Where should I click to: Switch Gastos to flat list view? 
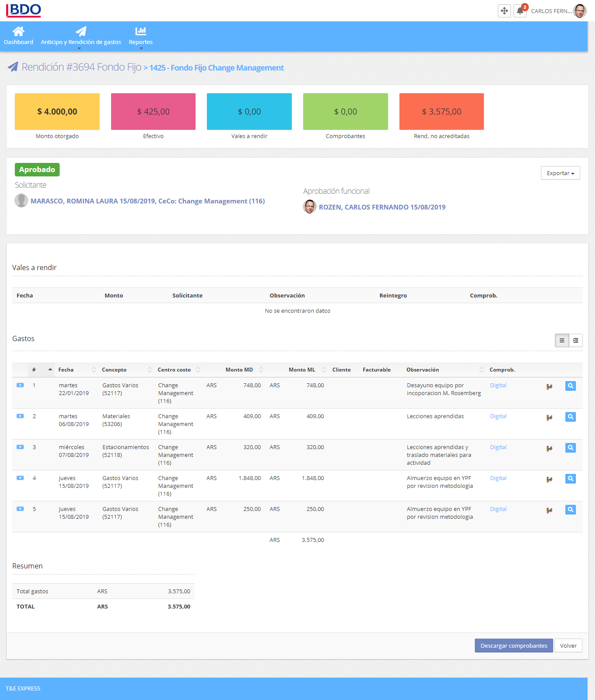pos(562,341)
